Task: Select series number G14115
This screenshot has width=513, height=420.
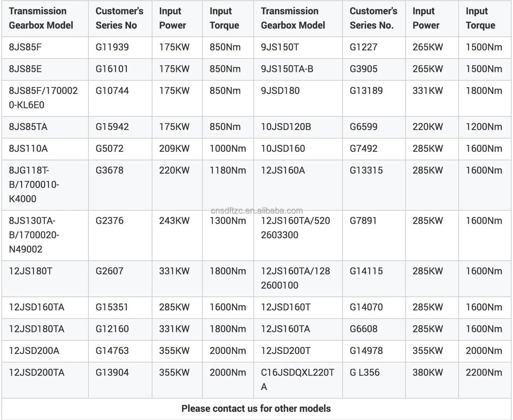Action: (x=366, y=271)
